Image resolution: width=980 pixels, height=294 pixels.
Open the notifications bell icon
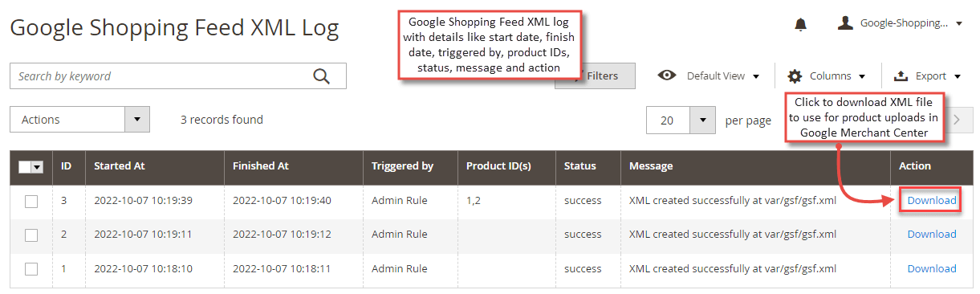tap(800, 24)
